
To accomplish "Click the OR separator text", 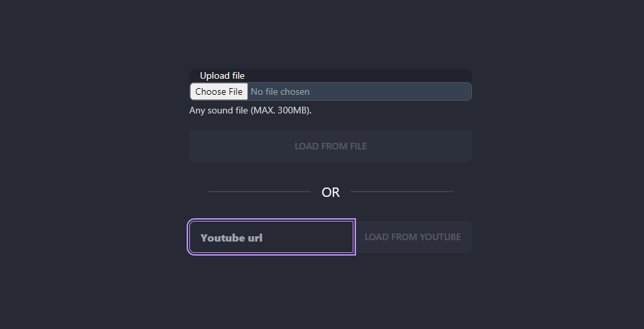I will coord(331,192).
